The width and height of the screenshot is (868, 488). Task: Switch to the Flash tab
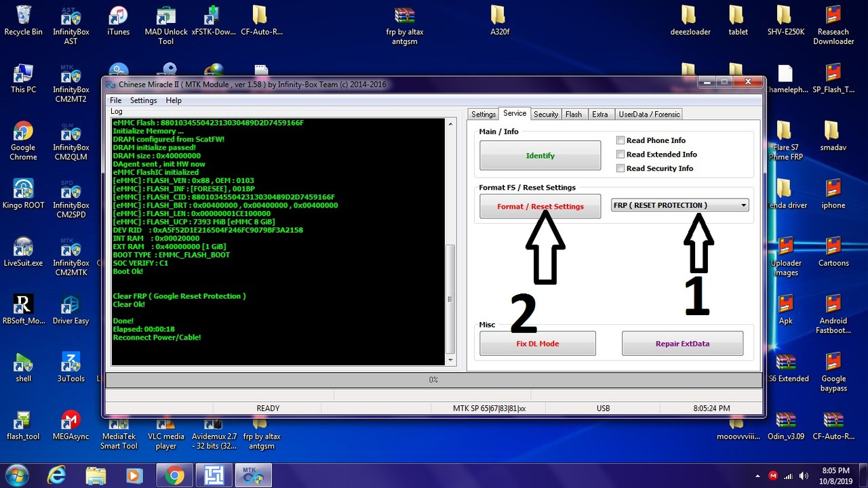click(x=574, y=115)
